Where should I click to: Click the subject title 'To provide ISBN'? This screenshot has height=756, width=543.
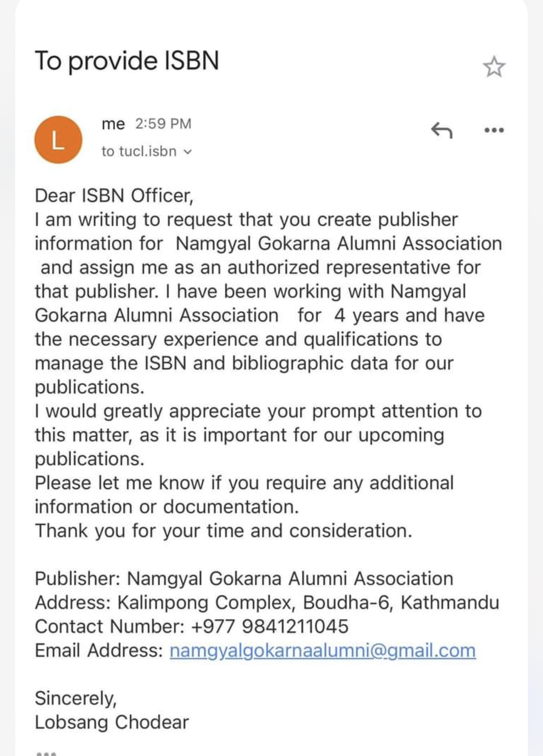point(127,61)
